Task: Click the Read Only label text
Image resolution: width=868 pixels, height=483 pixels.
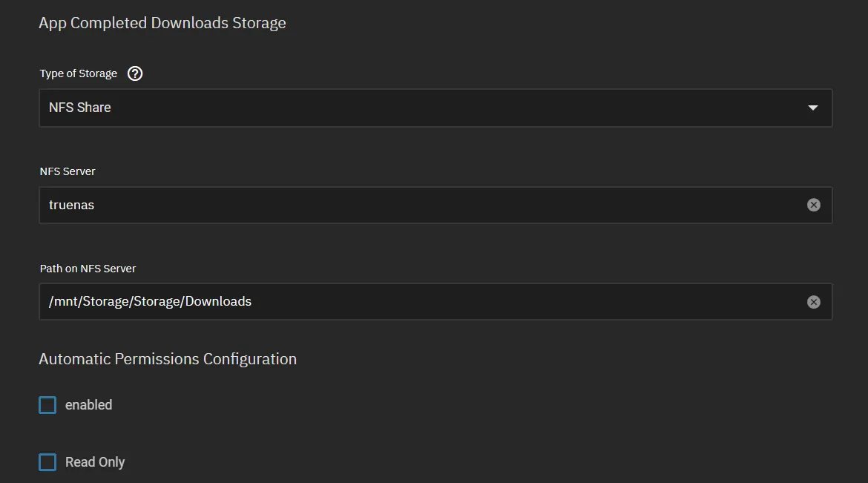Action: click(x=95, y=461)
